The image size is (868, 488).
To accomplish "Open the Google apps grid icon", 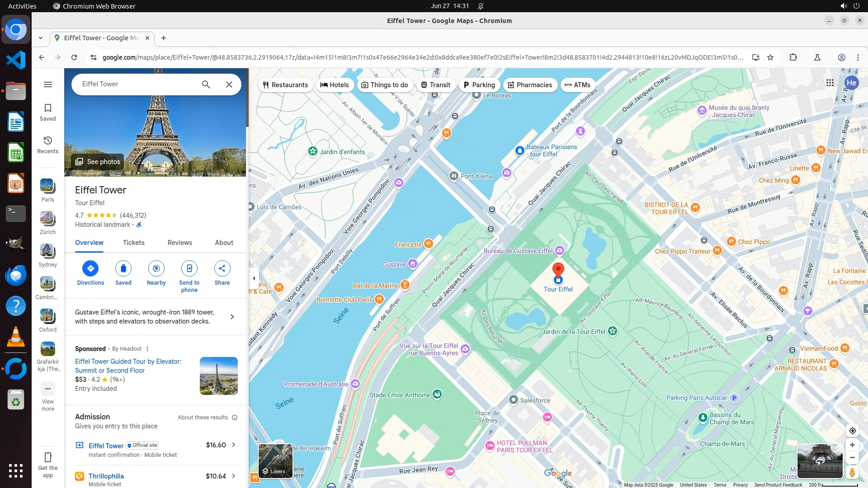I will [x=830, y=83].
